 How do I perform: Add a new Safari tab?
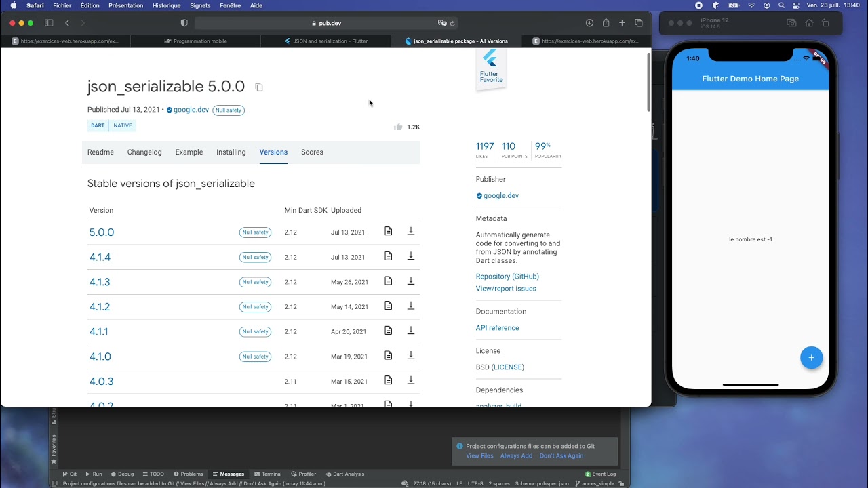(x=622, y=23)
